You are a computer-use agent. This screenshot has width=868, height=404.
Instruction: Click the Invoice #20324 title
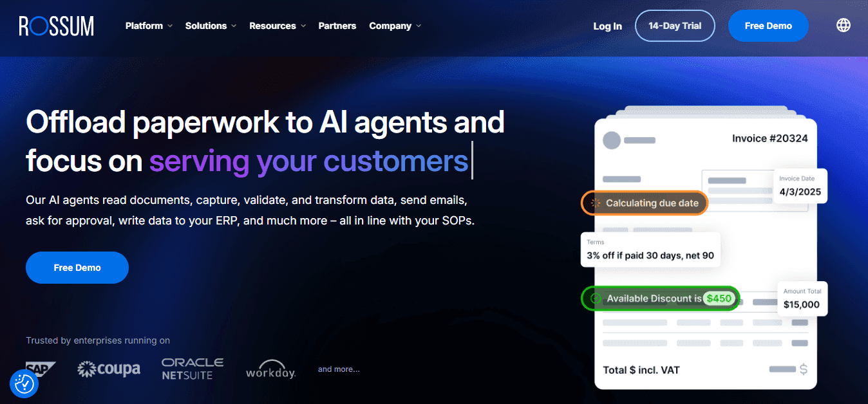click(769, 138)
